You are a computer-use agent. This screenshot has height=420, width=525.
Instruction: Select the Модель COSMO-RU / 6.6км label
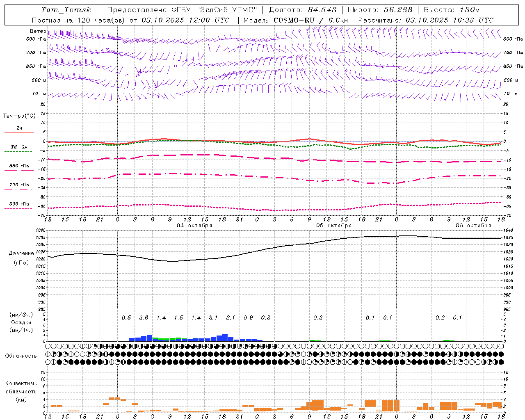pyautogui.click(x=296, y=20)
